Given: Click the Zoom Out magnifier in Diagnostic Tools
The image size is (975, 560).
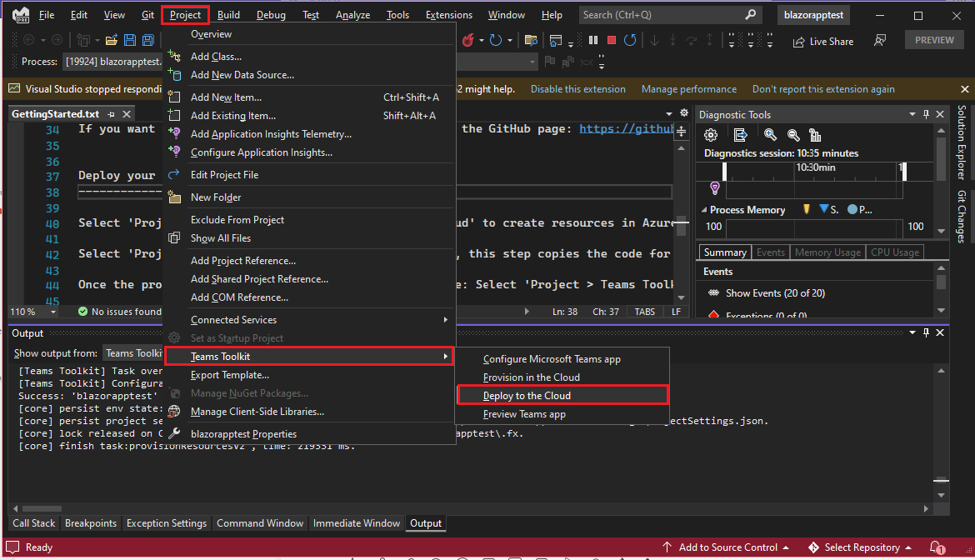Looking at the screenshot, I should (x=792, y=135).
